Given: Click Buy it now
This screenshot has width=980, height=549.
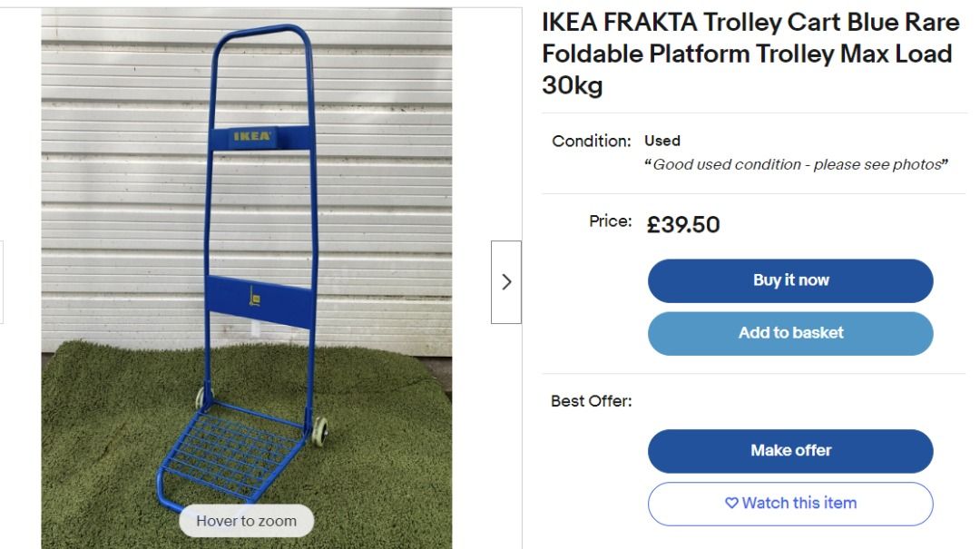Looking at the screenshot, I should [x=789, y=279].
